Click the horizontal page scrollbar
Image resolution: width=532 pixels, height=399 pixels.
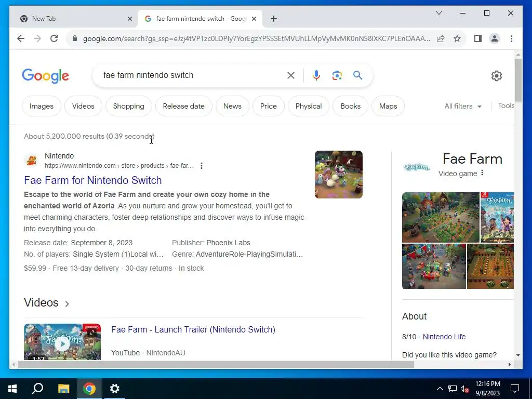216,365
